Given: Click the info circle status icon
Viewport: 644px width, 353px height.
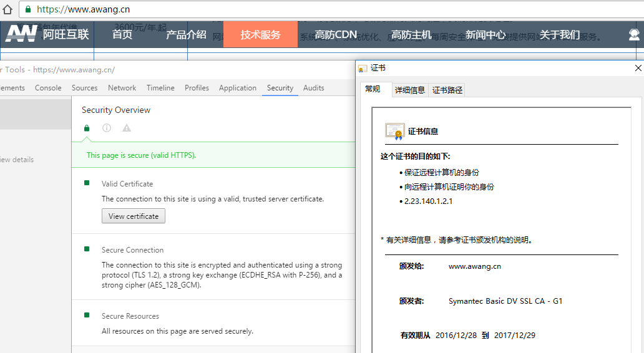Looking at the screenshot, I should (x=107, y=128).
